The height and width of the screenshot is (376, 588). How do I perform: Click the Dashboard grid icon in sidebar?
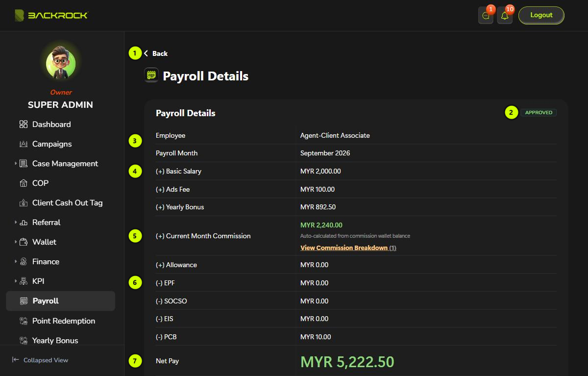[x=24, y=125]
